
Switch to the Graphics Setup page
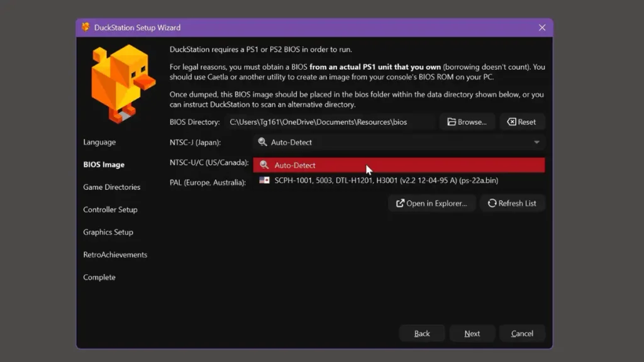(108, 233)
